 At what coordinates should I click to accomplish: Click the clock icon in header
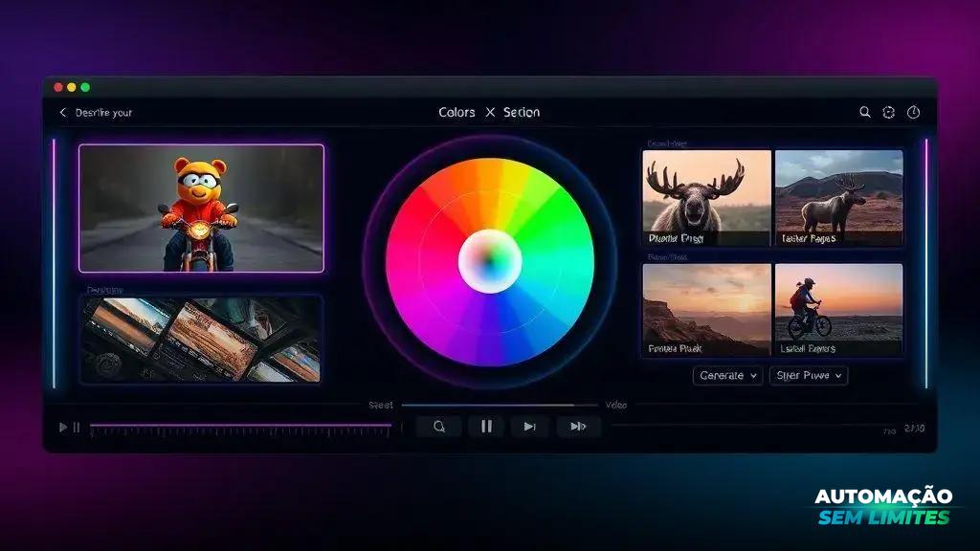click(x=914, y=113)
